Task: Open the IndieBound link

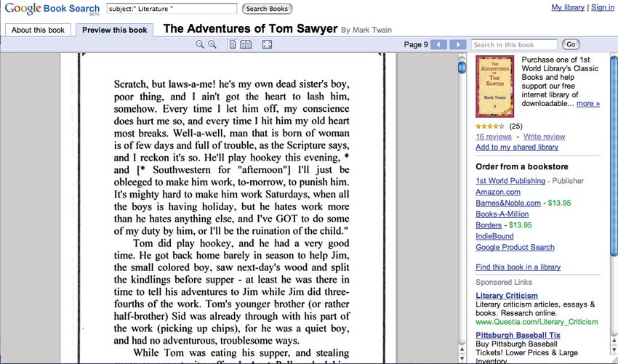Action: click(x=494, y=236)
